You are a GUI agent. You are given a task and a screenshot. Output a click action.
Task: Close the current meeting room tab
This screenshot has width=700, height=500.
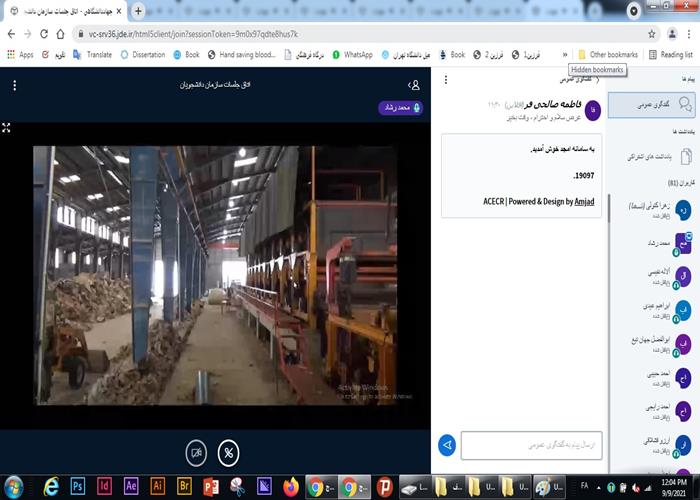click(x=119, y=11)
